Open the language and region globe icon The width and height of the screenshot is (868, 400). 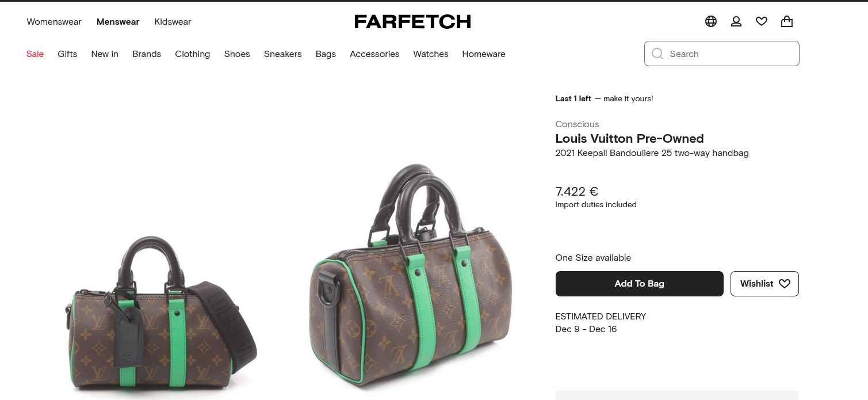711,21
